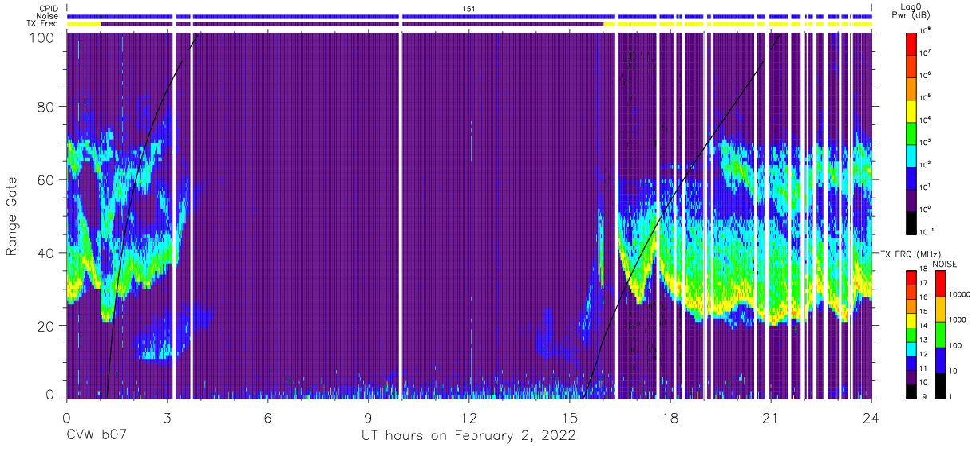Click the y-axis tick label '80'
980x452 pixels.
pos(46,107)
